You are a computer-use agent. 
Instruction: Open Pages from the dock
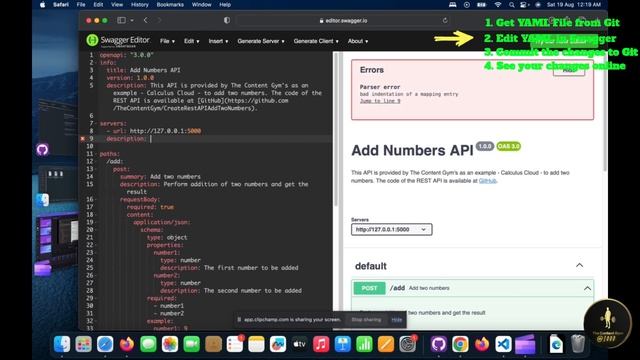point(386,344)
